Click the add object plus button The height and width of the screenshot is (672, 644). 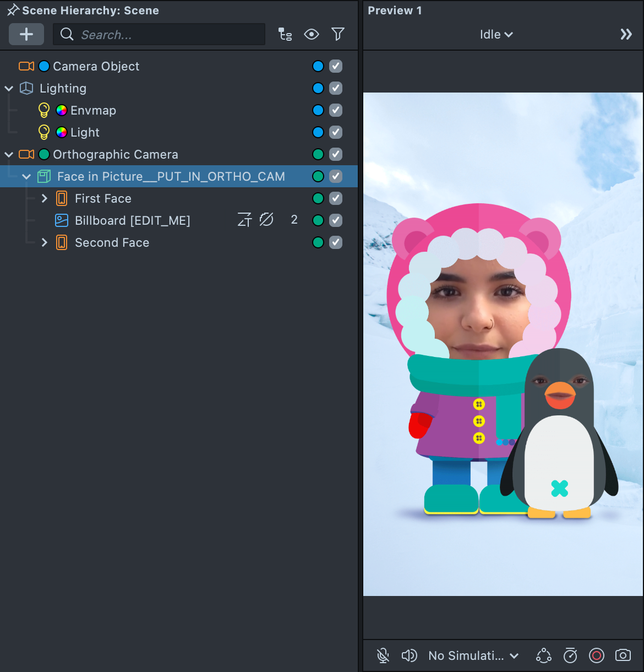point(26,34)
